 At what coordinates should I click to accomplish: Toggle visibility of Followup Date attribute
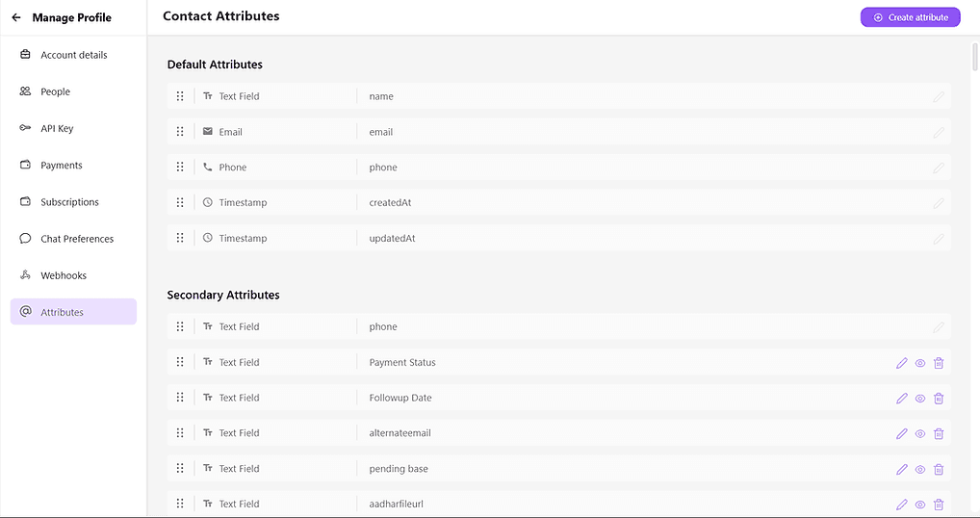pos(920,398)
